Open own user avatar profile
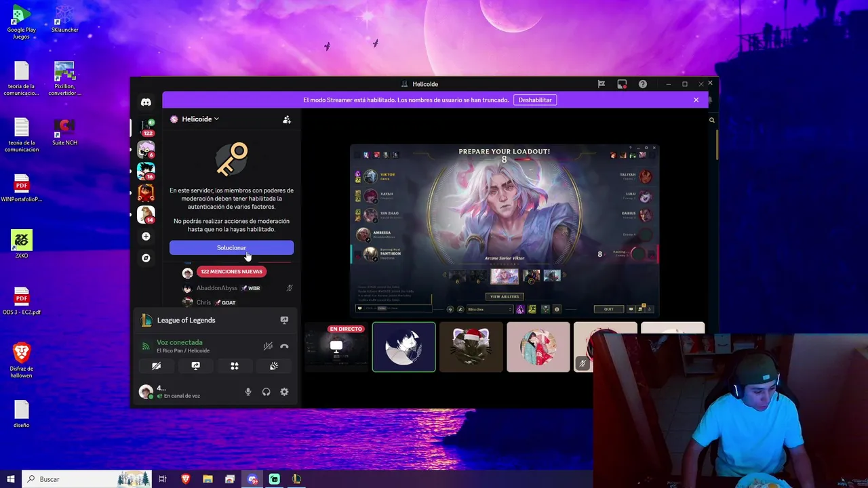 (x=145, y=391)
